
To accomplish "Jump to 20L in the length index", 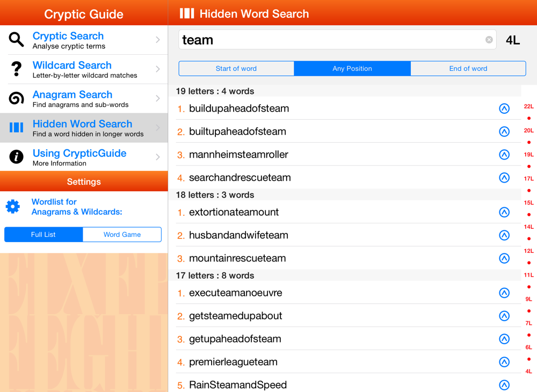I will point(529,130).
